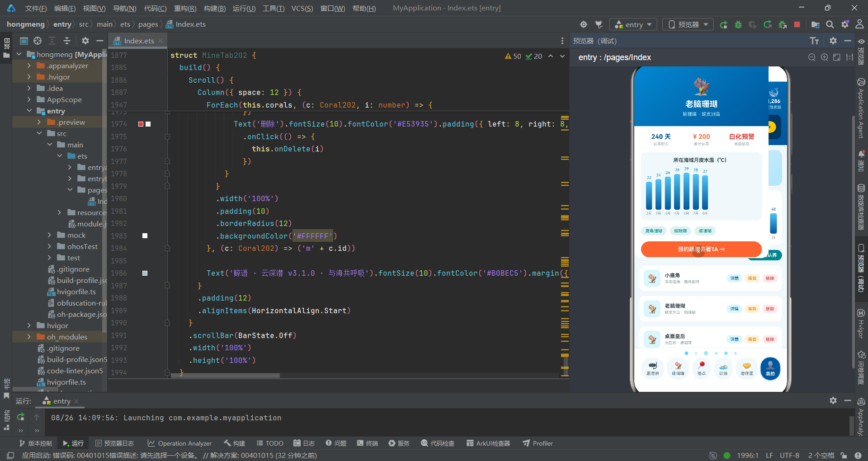Open run panel settings gear
This screenshot has width=868, height=461.
pyautogui.click(x=833, y=401)
